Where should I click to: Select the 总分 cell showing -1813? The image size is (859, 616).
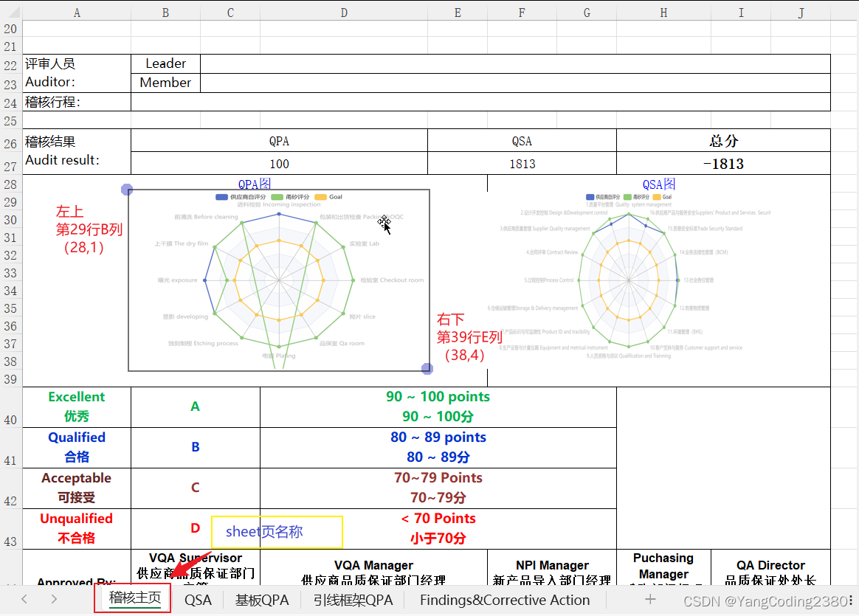click(x=723, y=163)
